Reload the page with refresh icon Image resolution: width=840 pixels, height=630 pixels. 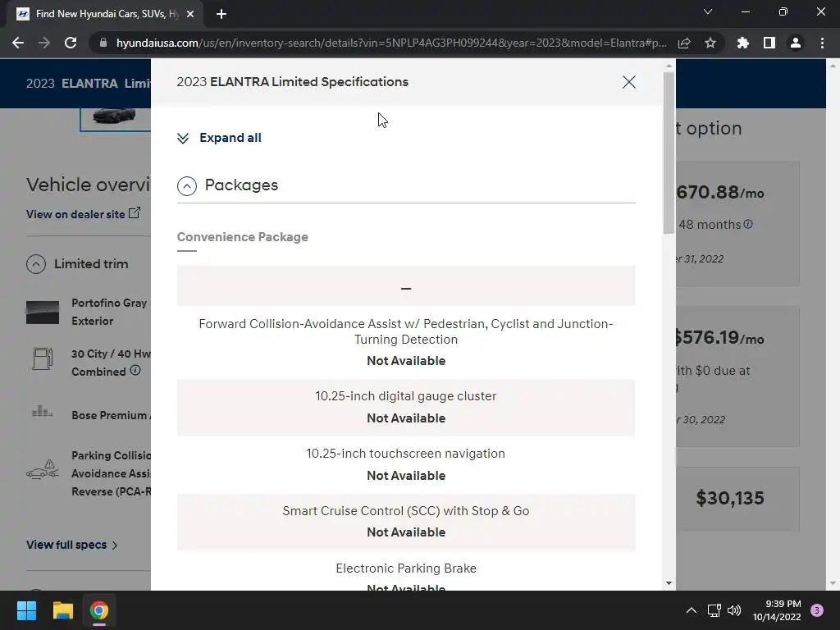pyautogui.click(x=71, y=43)
